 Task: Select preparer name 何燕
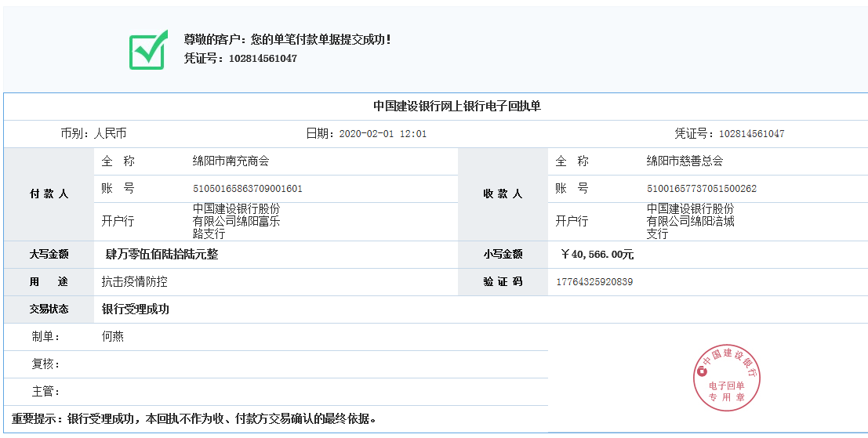tap(112, 337)
